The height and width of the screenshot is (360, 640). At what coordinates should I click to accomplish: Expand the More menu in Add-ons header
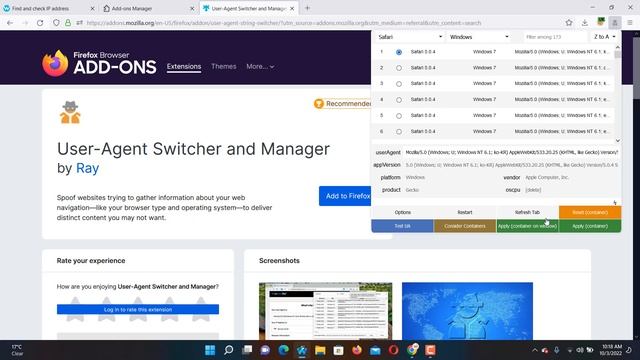(x=260, y=66)
